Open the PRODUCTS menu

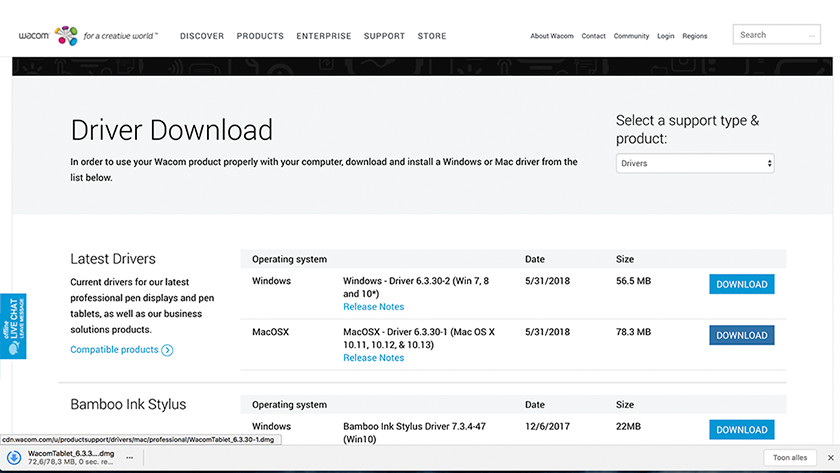(x=260, y=36)
